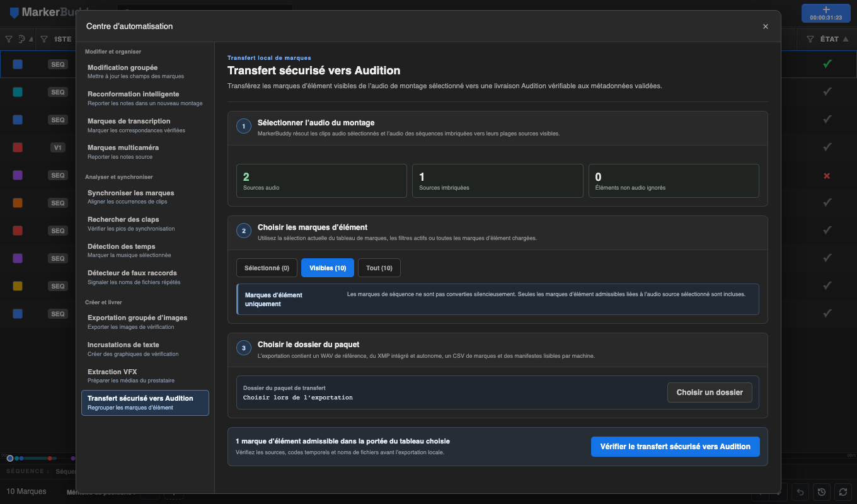857x504 pixels.
Task: Choose the Visibles (10) scope option
Action: (328, 268)
